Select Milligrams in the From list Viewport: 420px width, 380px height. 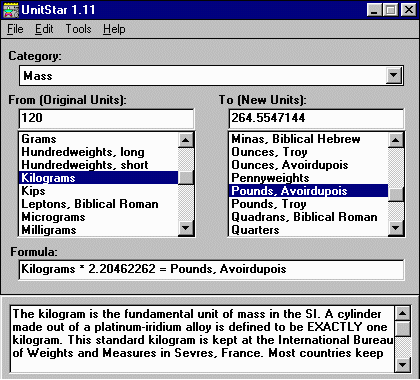(98, 230)
